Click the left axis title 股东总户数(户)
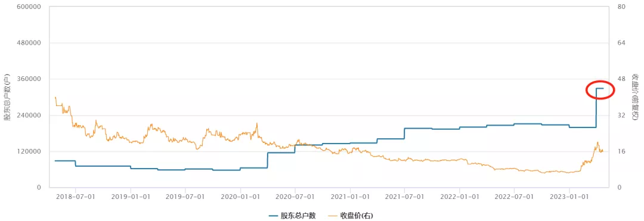This screenshot has height=221, width=644. tap(7, 97)
